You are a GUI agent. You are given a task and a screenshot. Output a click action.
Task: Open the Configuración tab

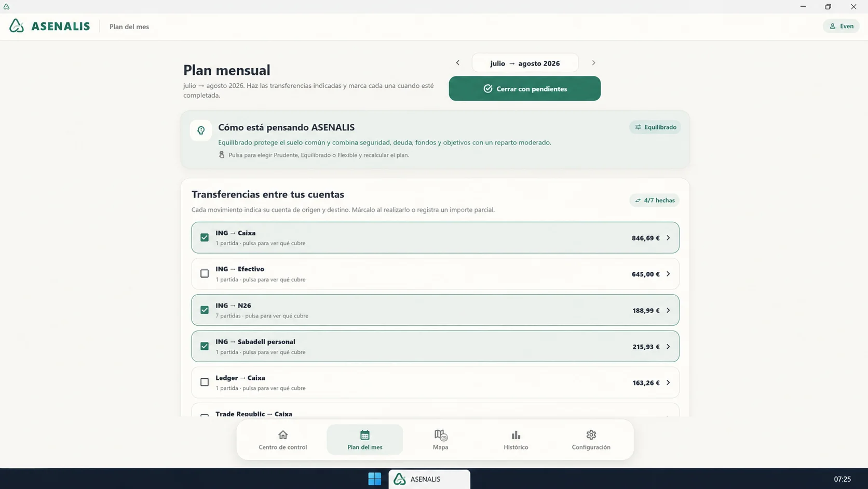tap(591, 440)
